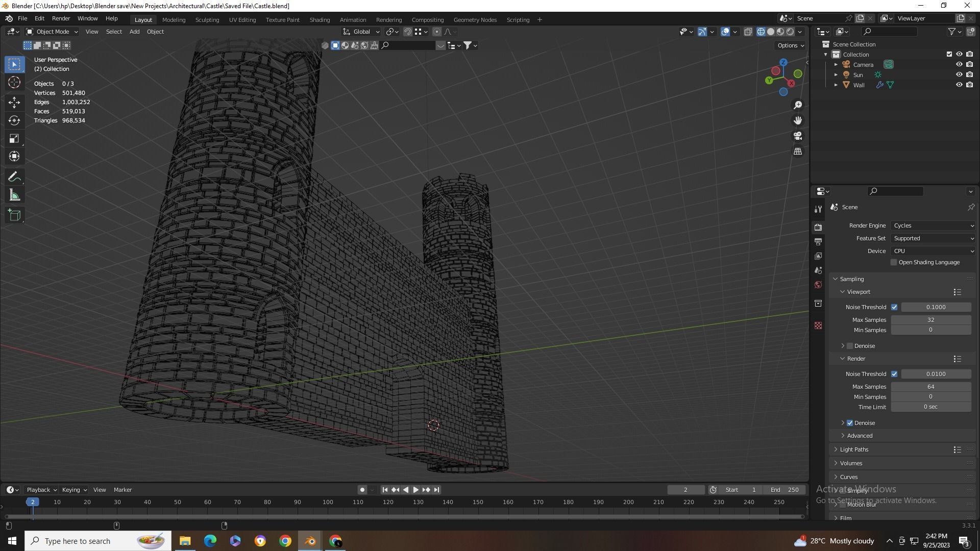980x551 pixels.
Task: Play the animation forward
Action: [415, 490]
